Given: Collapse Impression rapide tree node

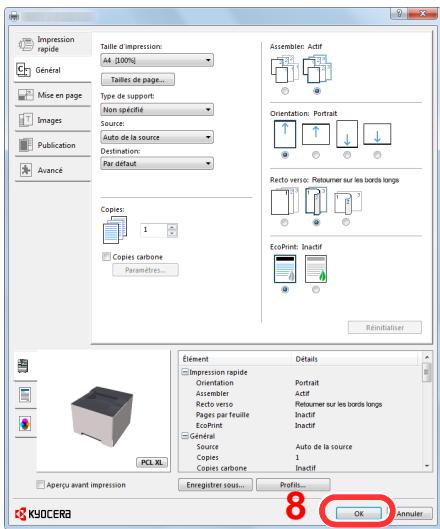Looking at the screenshot, I should [x=185, y=372].
